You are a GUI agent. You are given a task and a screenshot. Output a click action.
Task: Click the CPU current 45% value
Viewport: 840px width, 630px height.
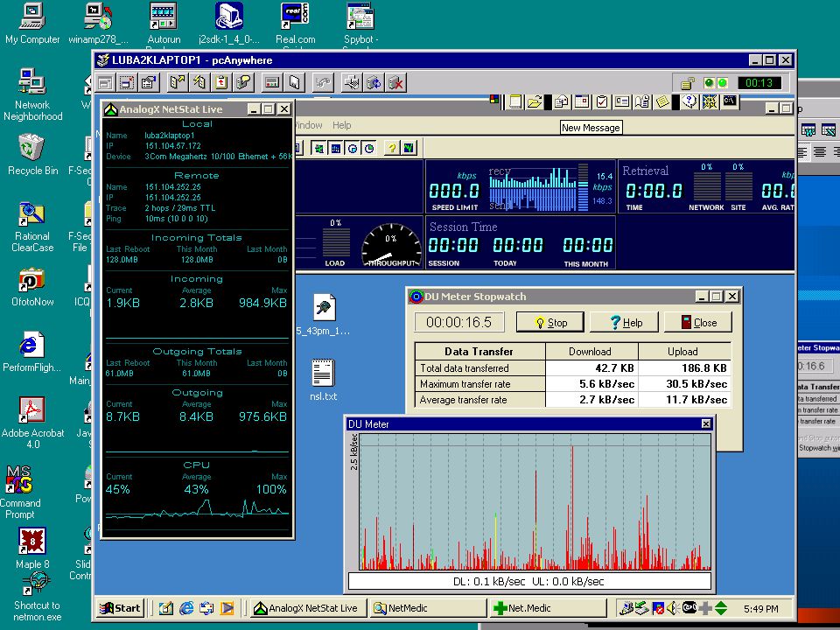coord(118,490)
